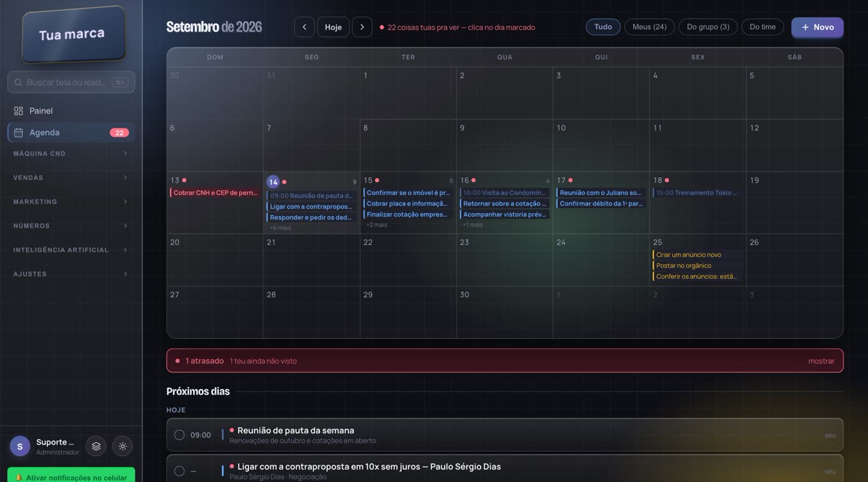Go to next month arrow
This screenshot has width=868, height=482.
pos(362,27)
